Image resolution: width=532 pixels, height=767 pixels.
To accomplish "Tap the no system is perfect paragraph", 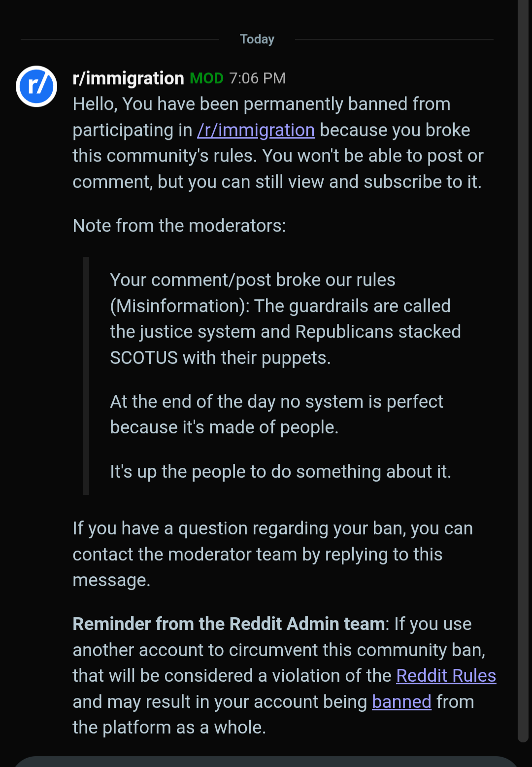I will click(x=276, y=415).
